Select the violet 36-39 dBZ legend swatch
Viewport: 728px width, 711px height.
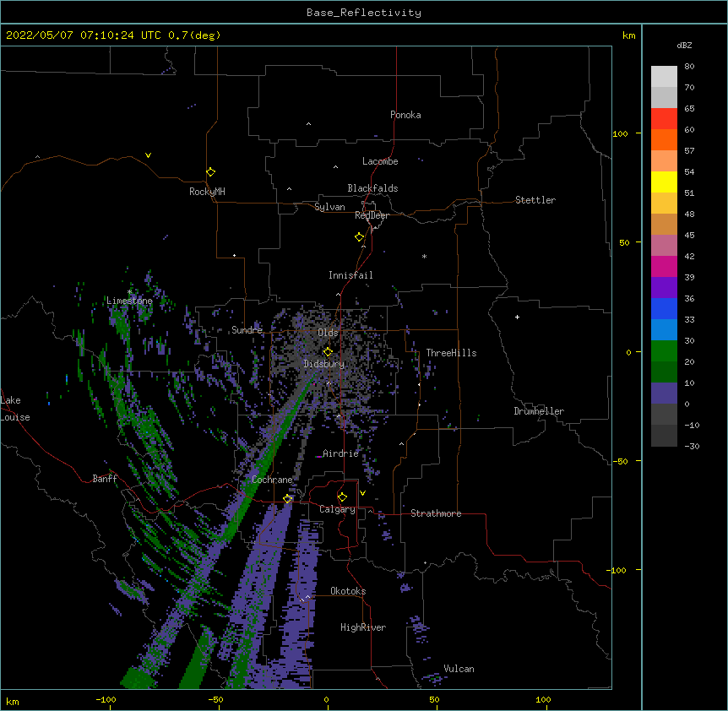tap(664, 287)
